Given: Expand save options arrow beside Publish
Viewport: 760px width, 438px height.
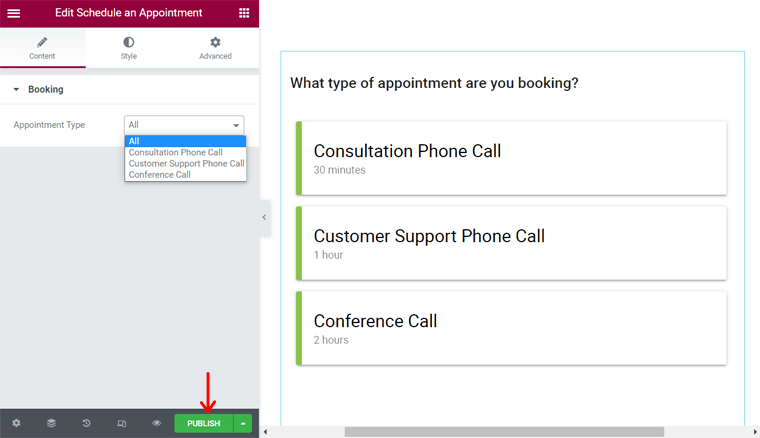Looking at the screenshot, I should tap(243, 423).
